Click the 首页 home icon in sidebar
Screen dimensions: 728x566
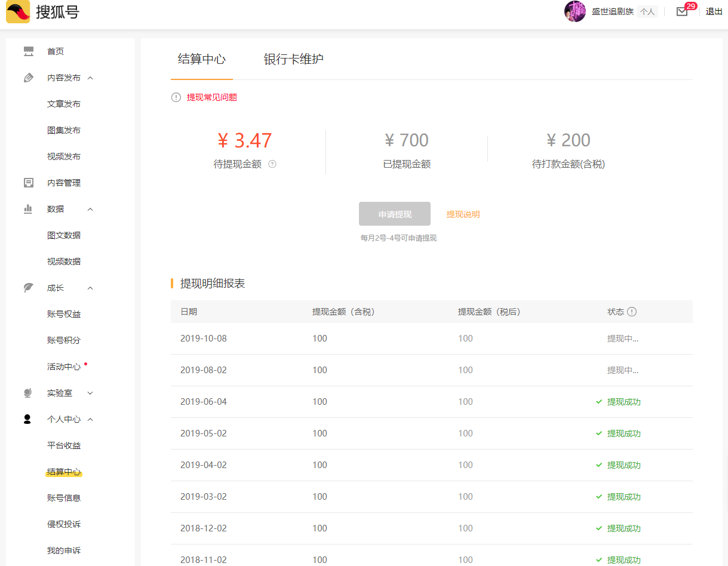(29, 51)
